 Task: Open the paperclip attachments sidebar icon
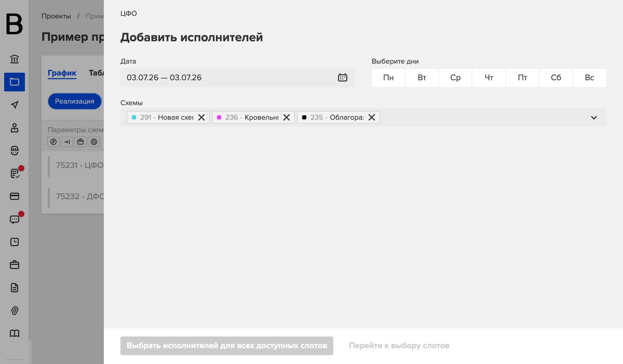[15, 311]
